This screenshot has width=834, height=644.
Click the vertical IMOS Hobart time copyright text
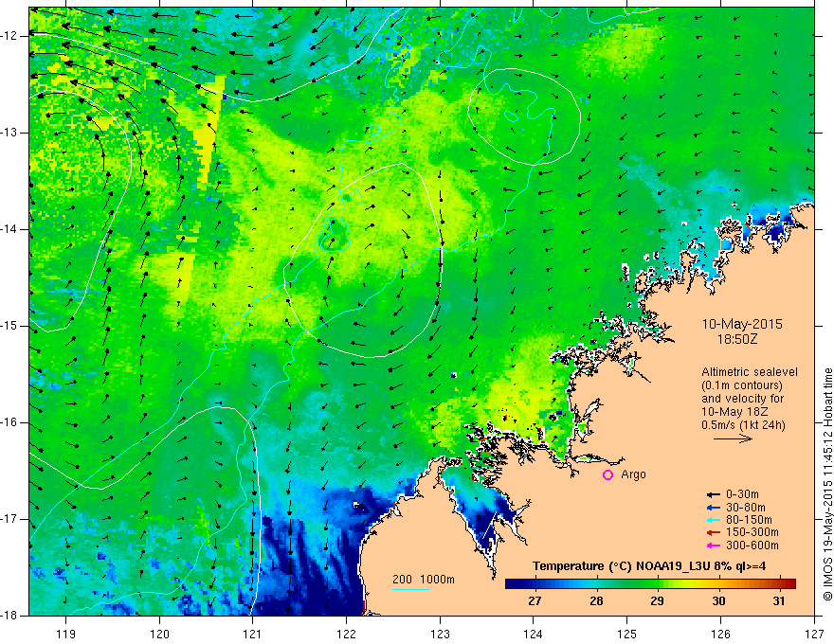827,484
